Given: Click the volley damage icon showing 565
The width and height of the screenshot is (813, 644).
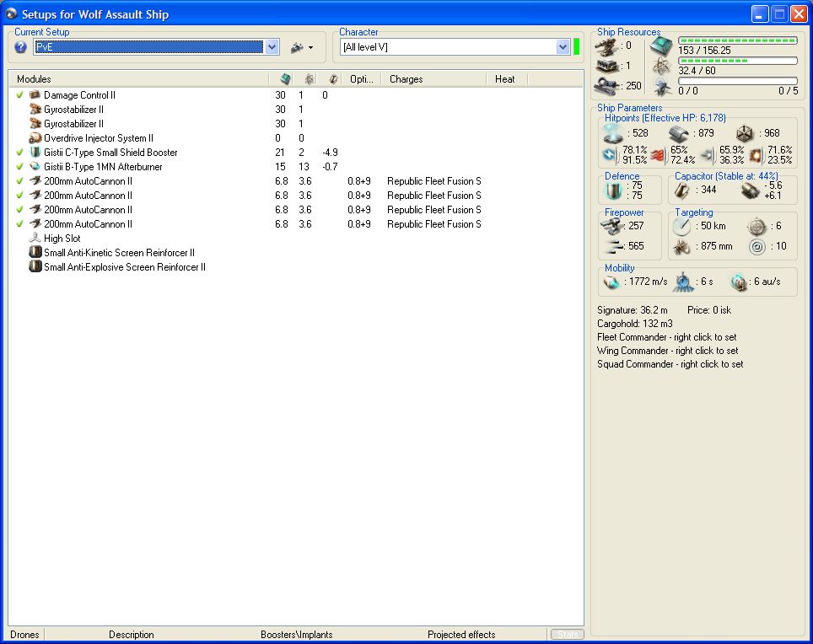Looking at the screenshot, I should (614, 247).
